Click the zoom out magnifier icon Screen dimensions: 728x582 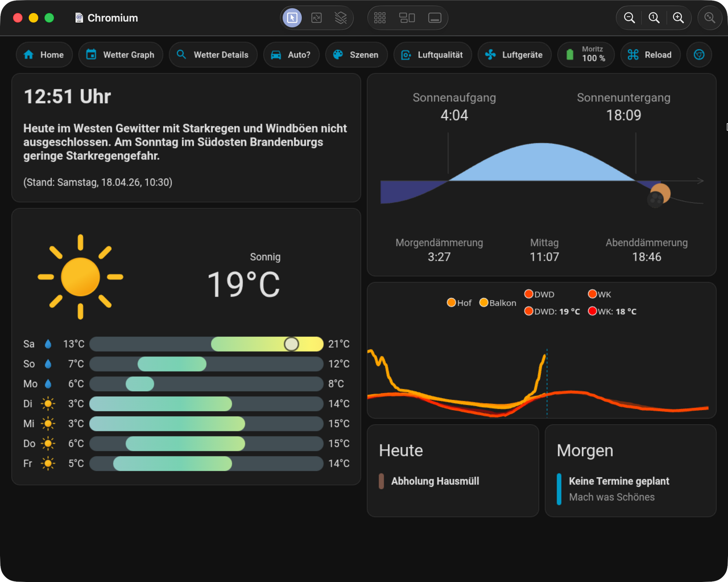tap(629, 18)
